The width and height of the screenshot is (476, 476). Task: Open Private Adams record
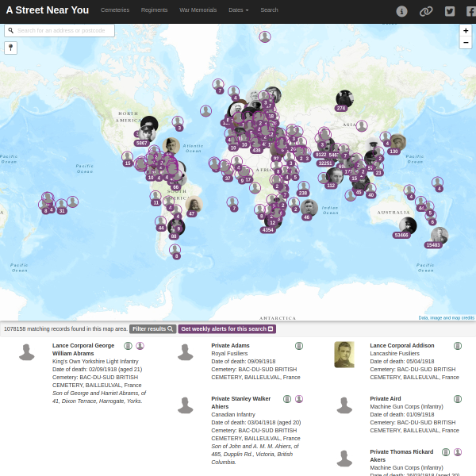pyautogui.click(x=230, y=345)
